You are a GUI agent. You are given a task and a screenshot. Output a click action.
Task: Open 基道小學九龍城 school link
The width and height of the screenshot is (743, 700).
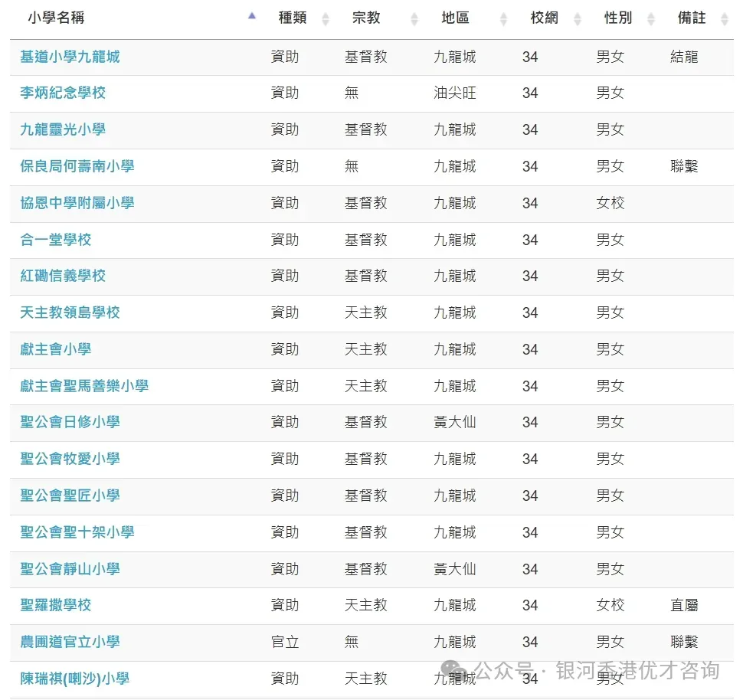(x=70, y=57)
